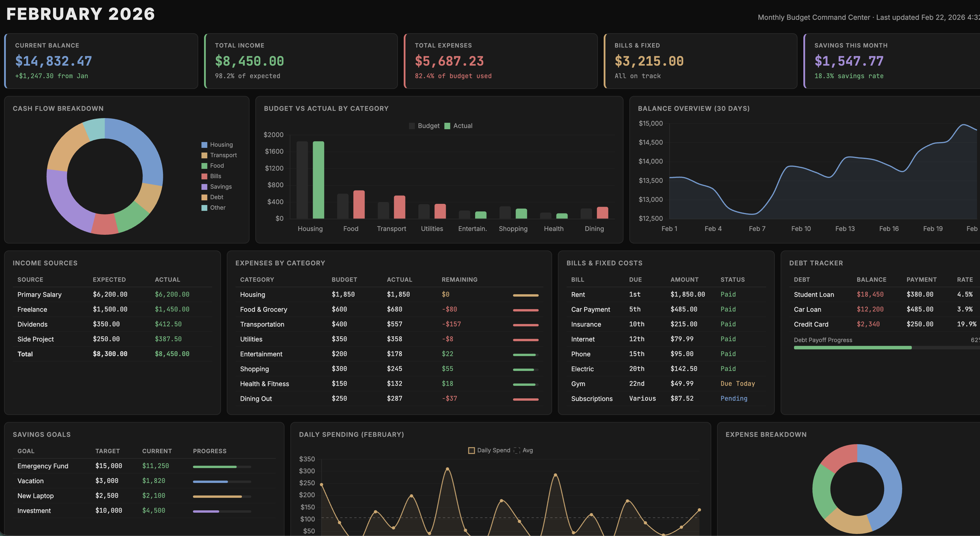Image resolution: width=980 pixels, height=536 pixels.
Task: Toggle the Budget legend swatch
Action: tap(412, 126)
